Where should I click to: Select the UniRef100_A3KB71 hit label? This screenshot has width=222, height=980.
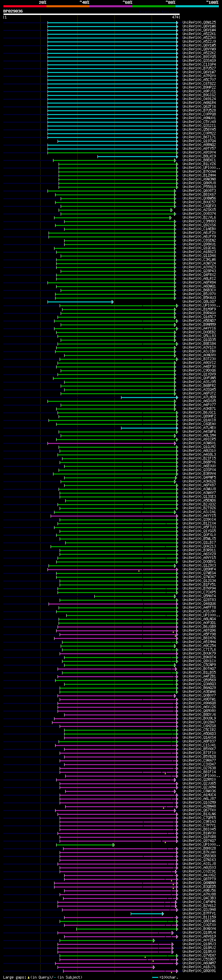199,408
